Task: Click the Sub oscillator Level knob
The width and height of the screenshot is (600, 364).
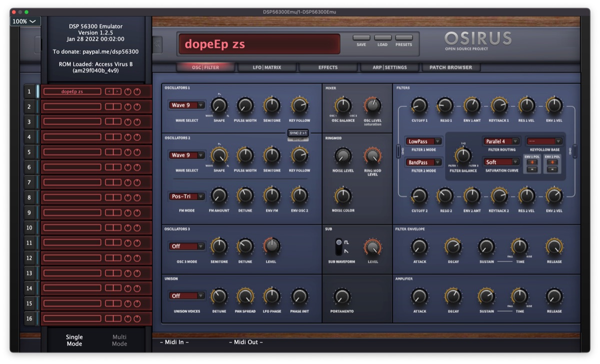Action: (x=372, y=246)
